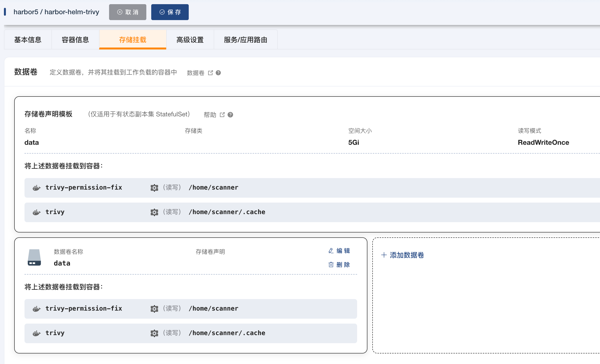Click gear icon beside trivy in template section
This screenshot has width=600, height=364.
click(x=154, y=212)
